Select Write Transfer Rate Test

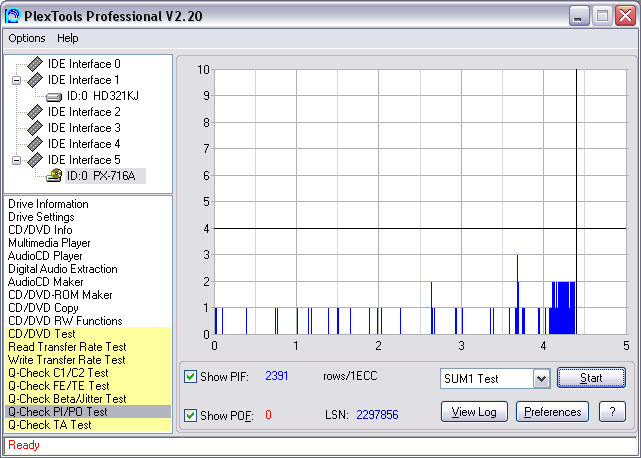click(88, 360)
